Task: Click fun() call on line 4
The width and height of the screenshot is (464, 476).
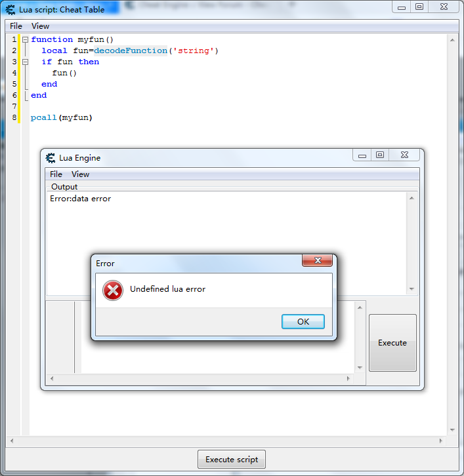Action: pyautogui.click(x=64, y=73)
